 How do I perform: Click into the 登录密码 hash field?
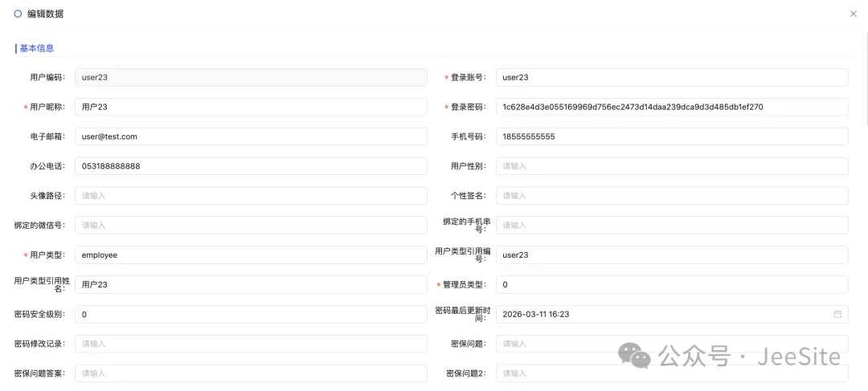(671, 107)
